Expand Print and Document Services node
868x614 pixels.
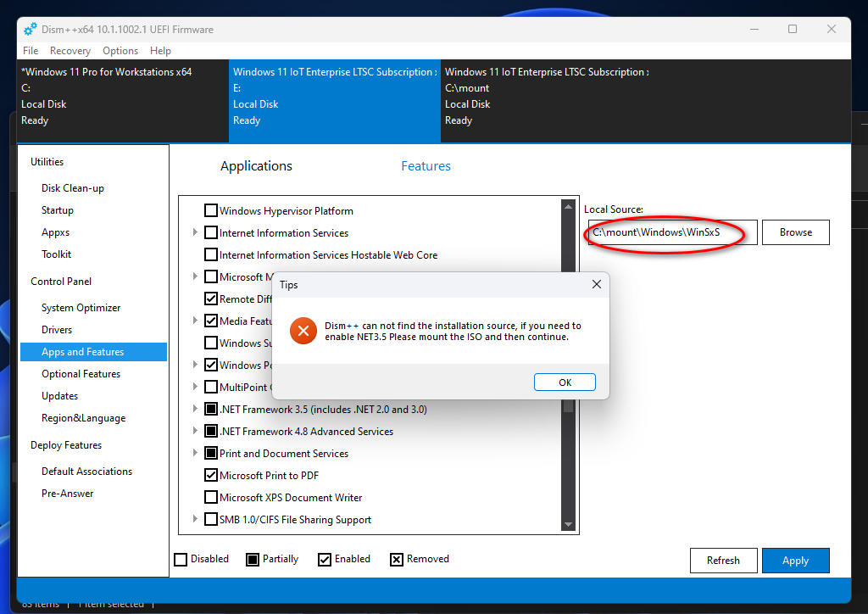(195, 452)
